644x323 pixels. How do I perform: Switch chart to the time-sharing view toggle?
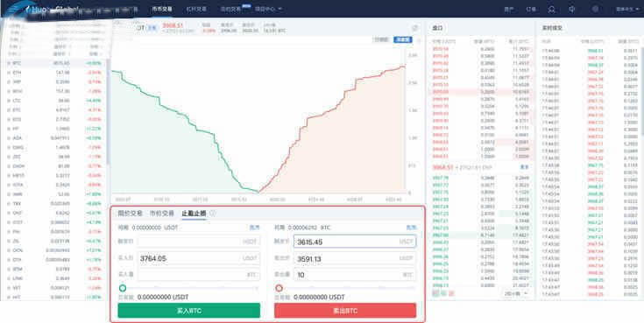point(381,39)
